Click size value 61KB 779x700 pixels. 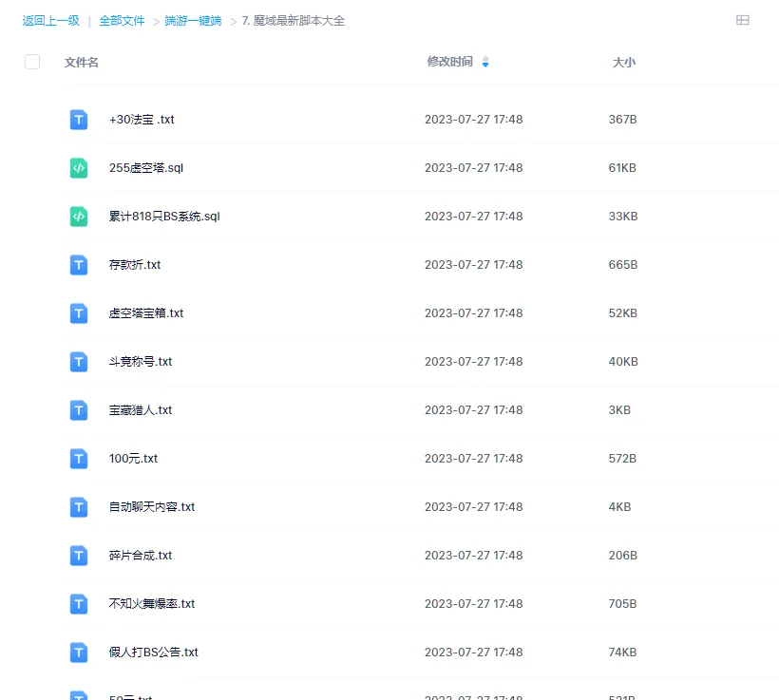(x=622, y=168)
